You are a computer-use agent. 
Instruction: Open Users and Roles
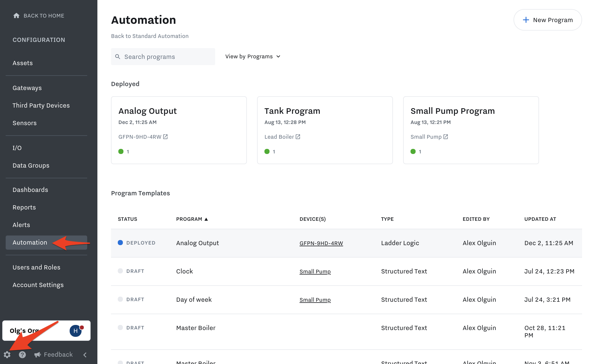coord(36,267)
